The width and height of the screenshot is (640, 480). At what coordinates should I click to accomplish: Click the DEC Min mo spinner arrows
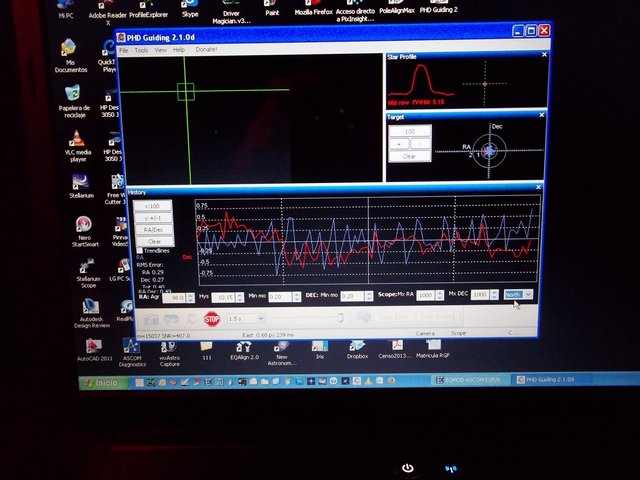369,296
